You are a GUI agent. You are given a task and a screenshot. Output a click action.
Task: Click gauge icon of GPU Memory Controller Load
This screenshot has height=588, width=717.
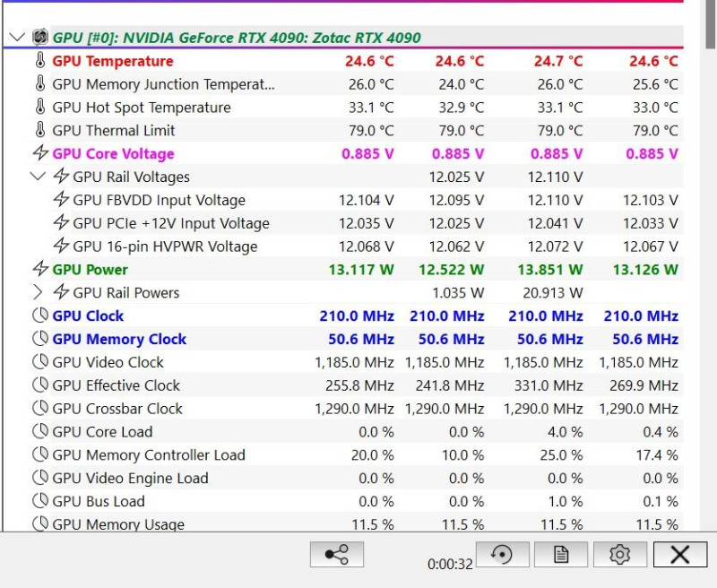[40, 455]
